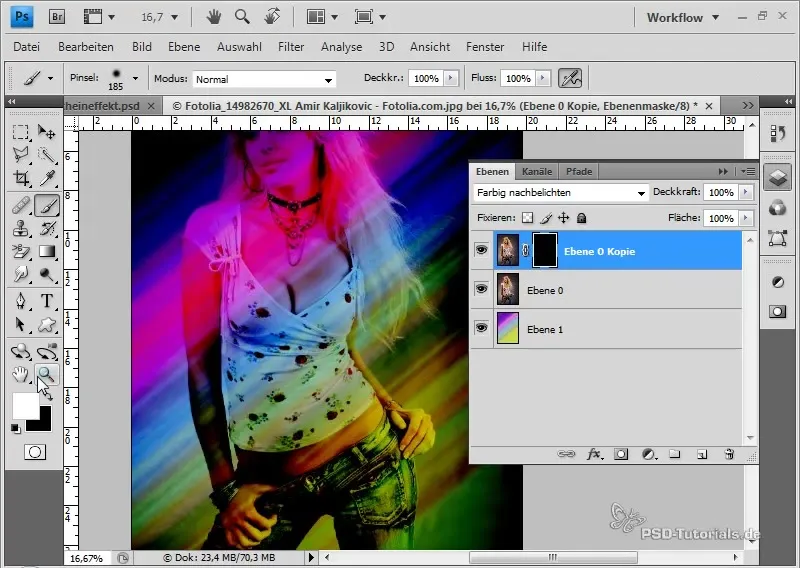Select the Brush tool in toolbox
The width and height of the screenshot is (800, 568).
point(47,206)
